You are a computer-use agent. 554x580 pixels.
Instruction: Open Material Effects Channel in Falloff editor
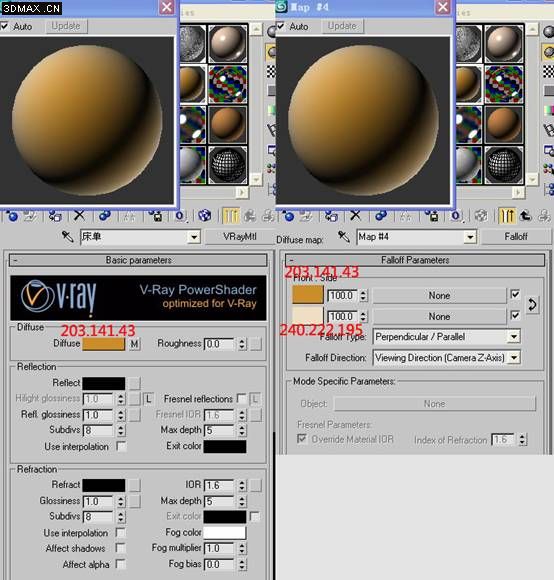(456, 217)
